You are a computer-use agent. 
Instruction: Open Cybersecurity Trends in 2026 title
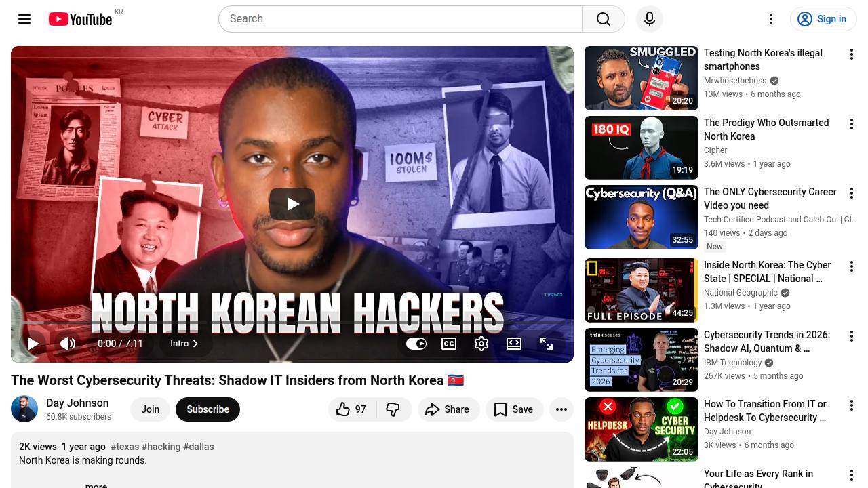tap(767, 342)
